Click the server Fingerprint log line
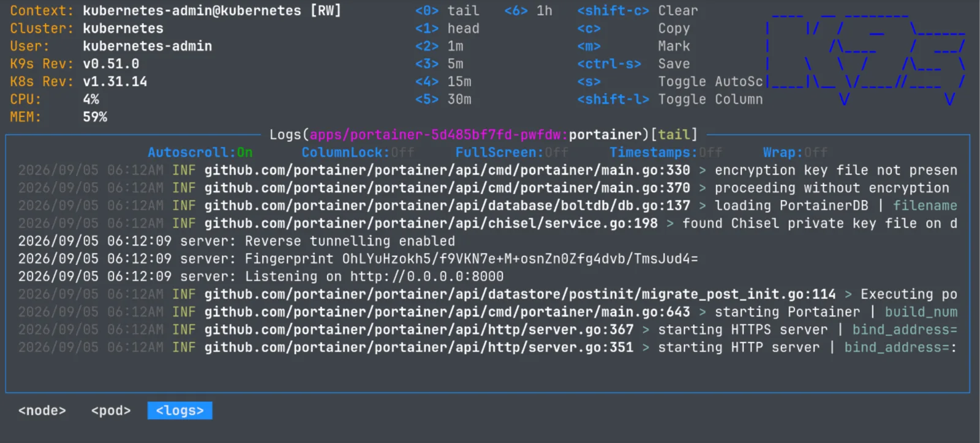Viewport: 980px width, 443px height. (x=358, y=259)
